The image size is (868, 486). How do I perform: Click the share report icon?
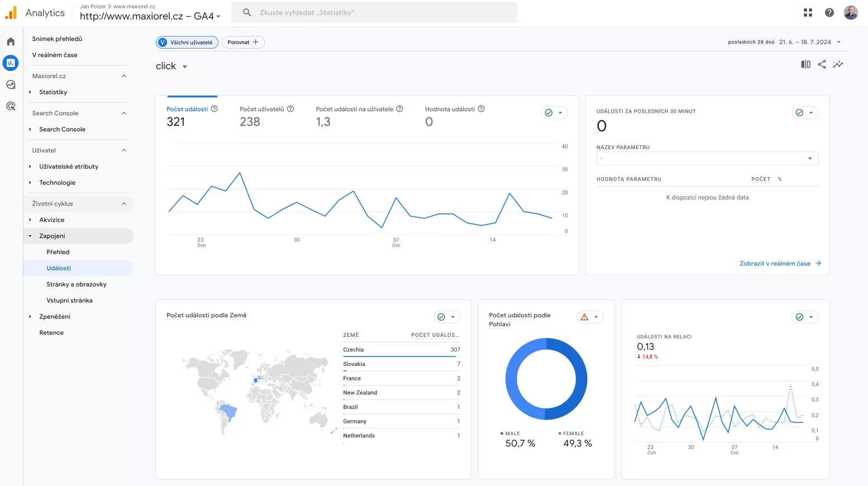click(x=822, y=64)
